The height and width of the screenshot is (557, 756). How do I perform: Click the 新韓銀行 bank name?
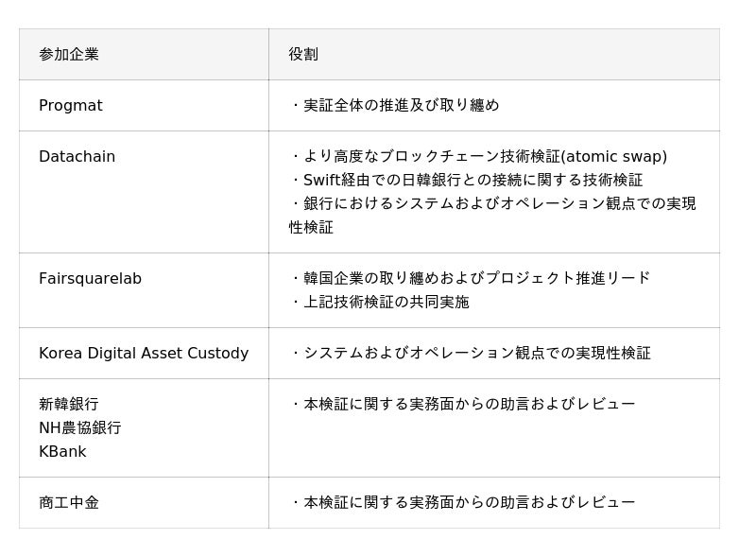click(x=69, y=405)
